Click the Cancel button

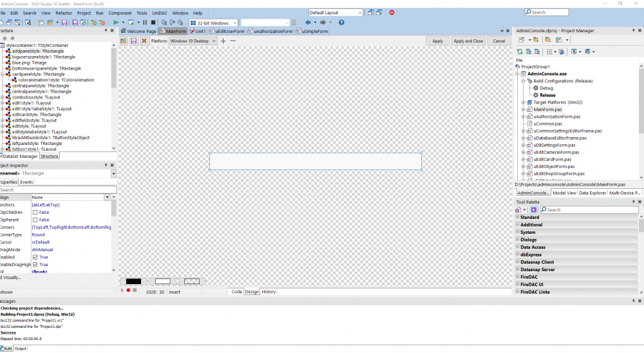[499, 41]
